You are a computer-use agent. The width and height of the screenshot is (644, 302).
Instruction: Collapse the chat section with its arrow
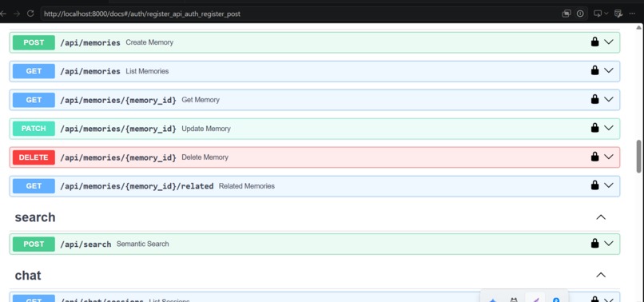tap(601, 275)
